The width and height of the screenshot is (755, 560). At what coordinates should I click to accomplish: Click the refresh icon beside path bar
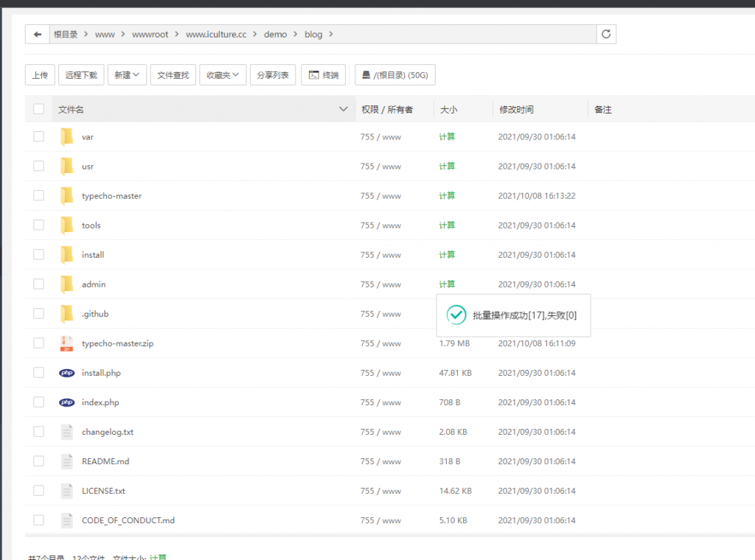[x=606, y=35]
